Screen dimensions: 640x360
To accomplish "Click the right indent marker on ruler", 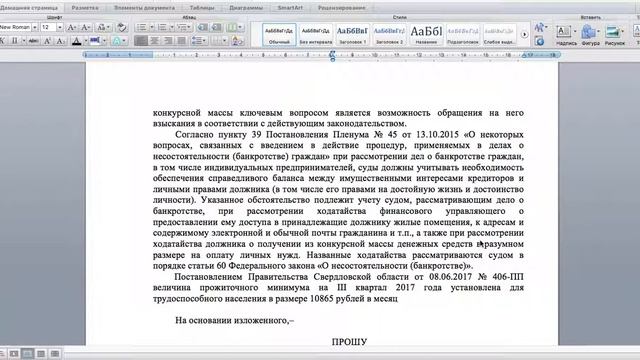I will (x=524, y=55).
